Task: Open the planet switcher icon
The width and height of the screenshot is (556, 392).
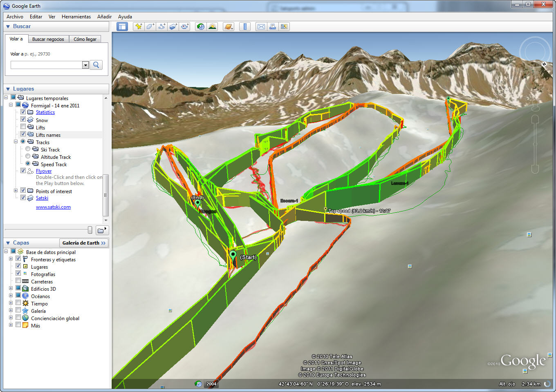Action: coord(229,27)
